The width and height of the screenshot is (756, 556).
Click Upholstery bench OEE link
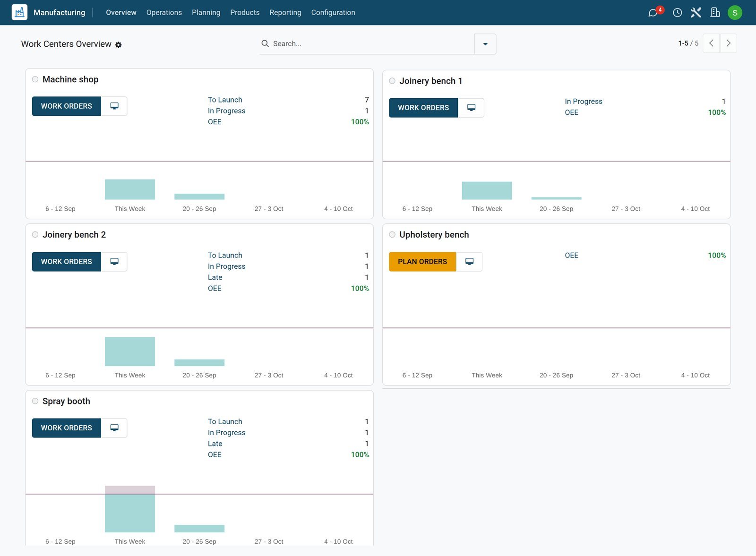(x=572, y=256)
